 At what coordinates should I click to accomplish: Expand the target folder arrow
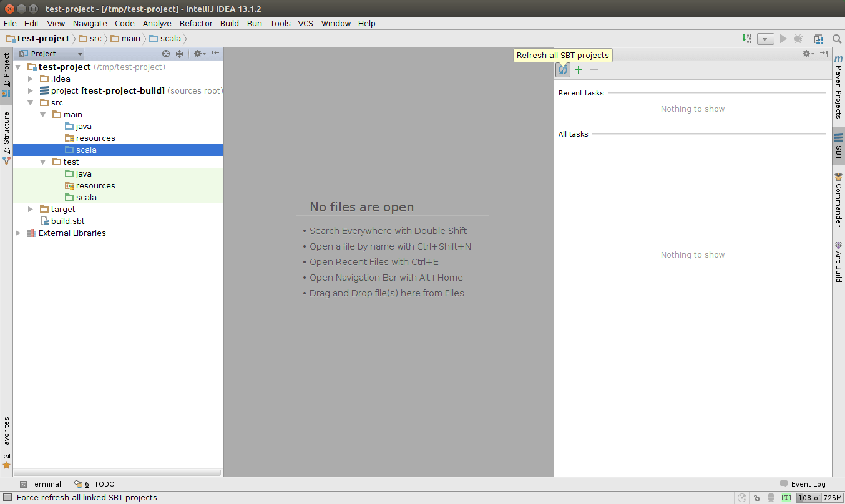tap(30, 209)
